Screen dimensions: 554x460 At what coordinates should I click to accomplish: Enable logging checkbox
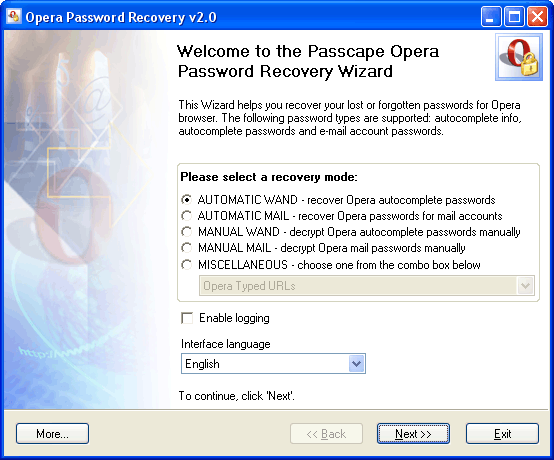[187, 318]
